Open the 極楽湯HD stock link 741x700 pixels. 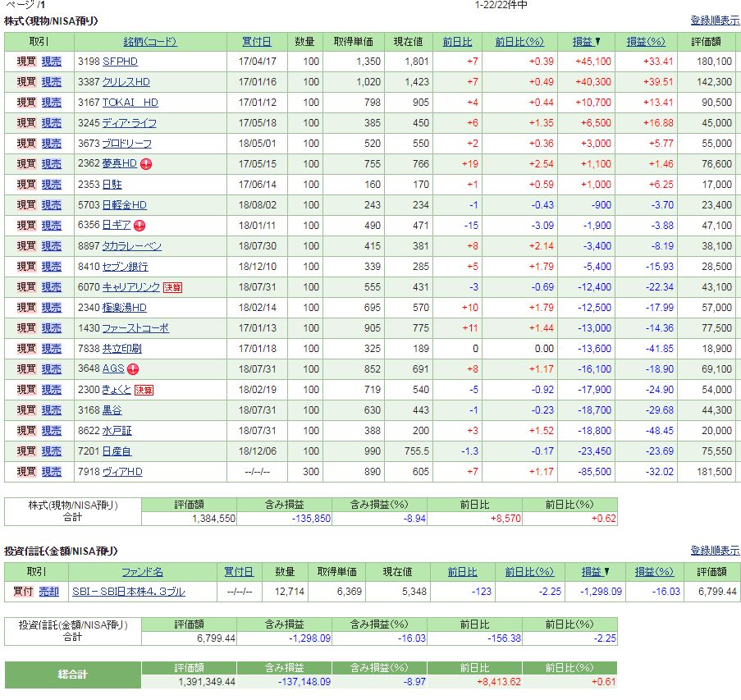point(124,308)
